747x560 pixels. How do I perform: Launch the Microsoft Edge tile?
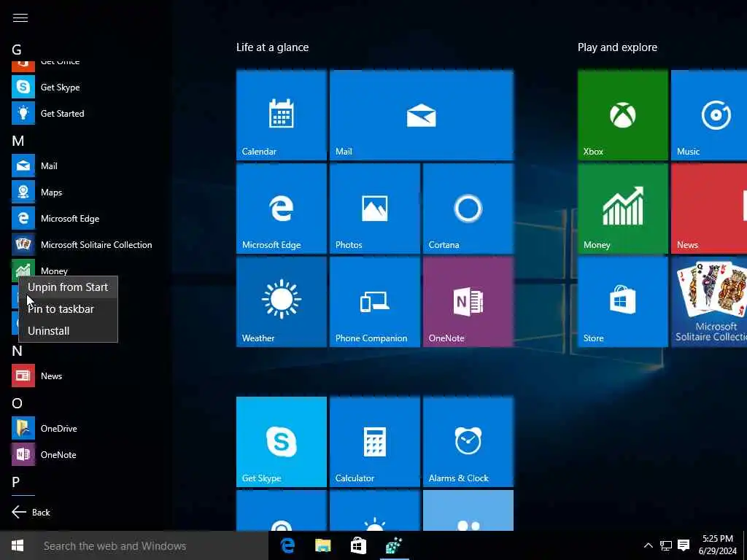(x=282, y=209)
